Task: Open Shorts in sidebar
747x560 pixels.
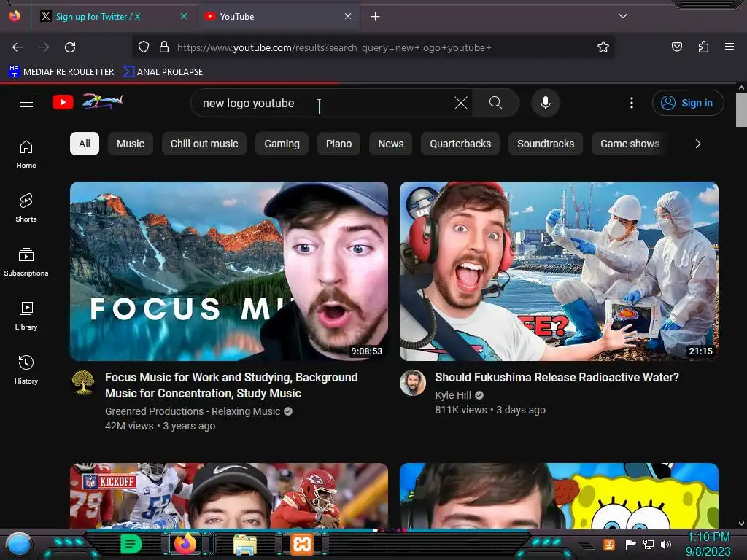Action: click(26, 208)
